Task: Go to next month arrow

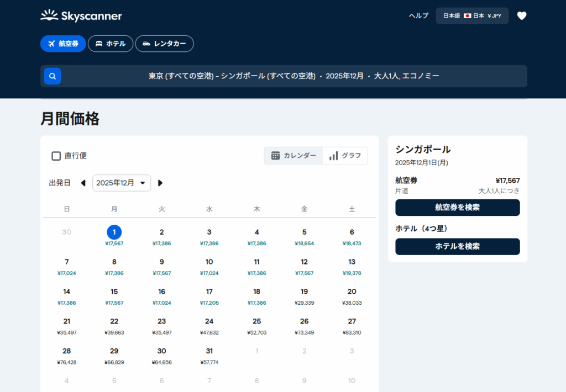Action: [x=160, y=183]
